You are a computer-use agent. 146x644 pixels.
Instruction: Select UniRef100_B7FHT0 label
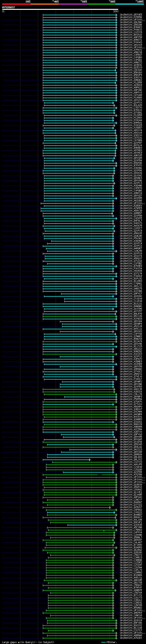[131, 165]
